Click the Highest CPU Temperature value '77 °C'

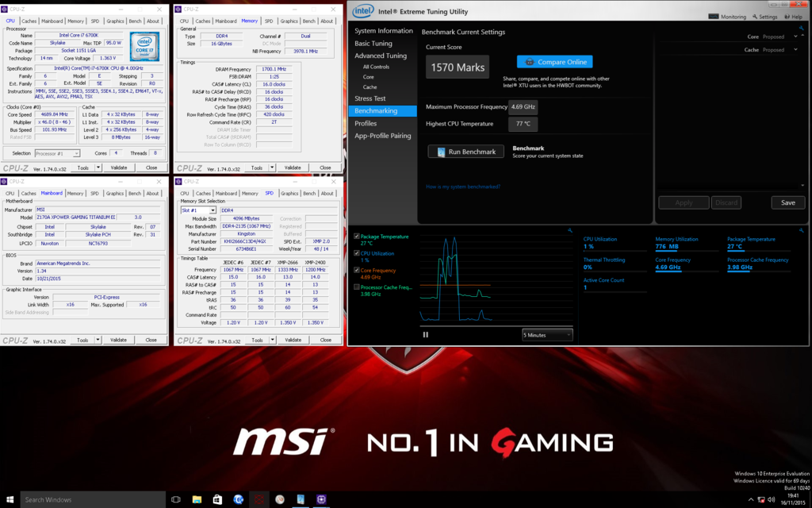(x=523, y=124)
